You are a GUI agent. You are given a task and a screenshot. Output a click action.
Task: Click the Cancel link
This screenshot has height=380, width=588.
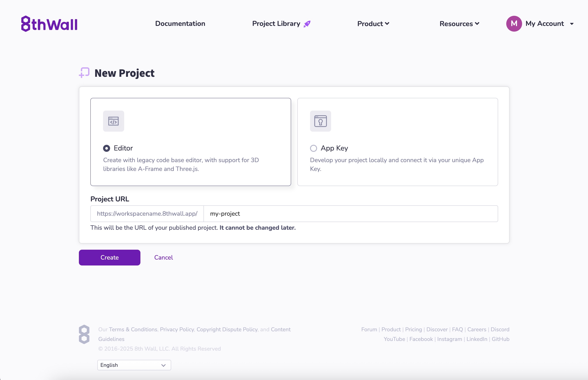163,257
